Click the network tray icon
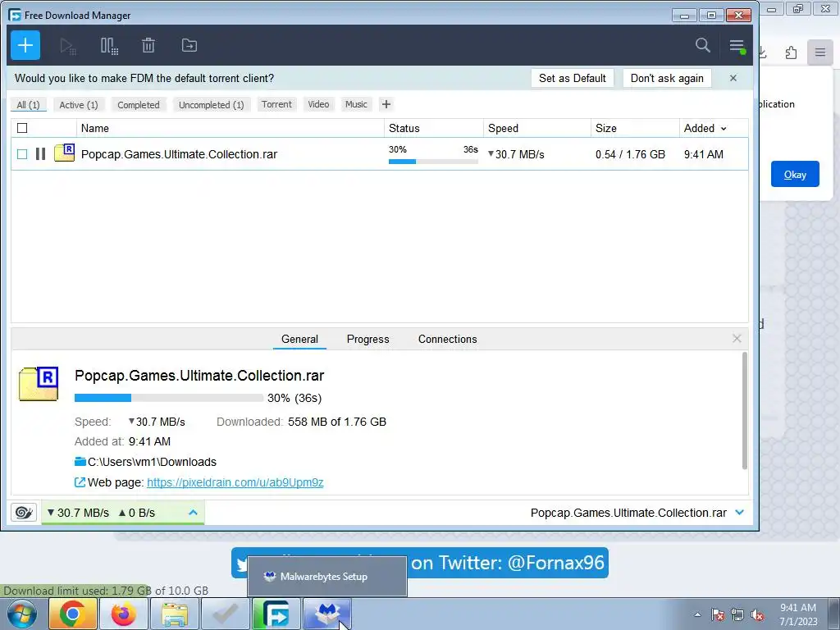The height and width of the screenshot is (630, 840). (x=737, y=614)
